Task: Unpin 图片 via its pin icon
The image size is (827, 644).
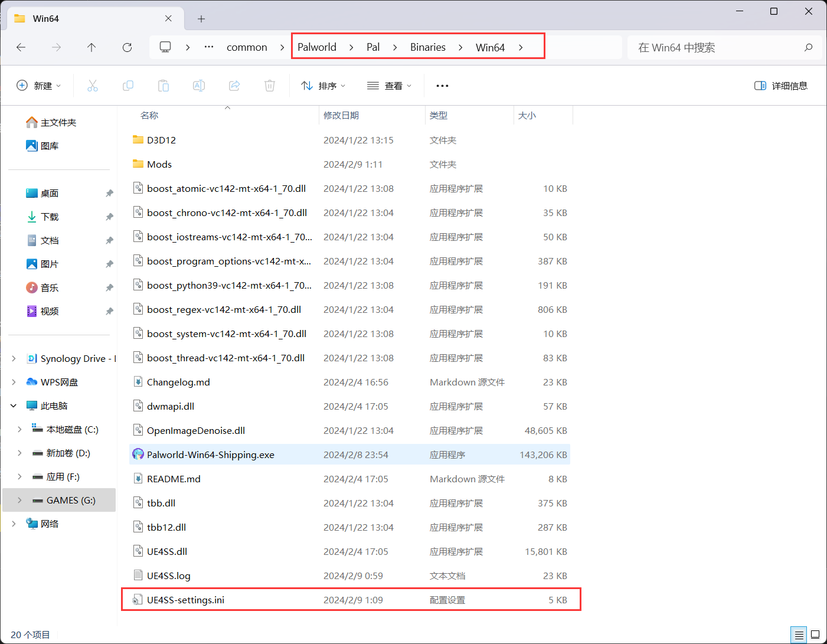Action: 109,264
